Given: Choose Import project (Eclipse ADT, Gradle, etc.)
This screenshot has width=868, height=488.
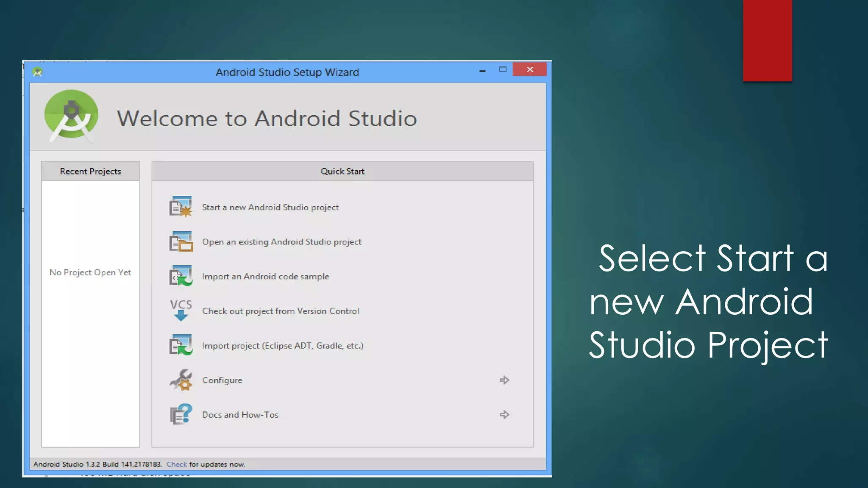Looking at the screenshot, I should click(x=283, y=346).
